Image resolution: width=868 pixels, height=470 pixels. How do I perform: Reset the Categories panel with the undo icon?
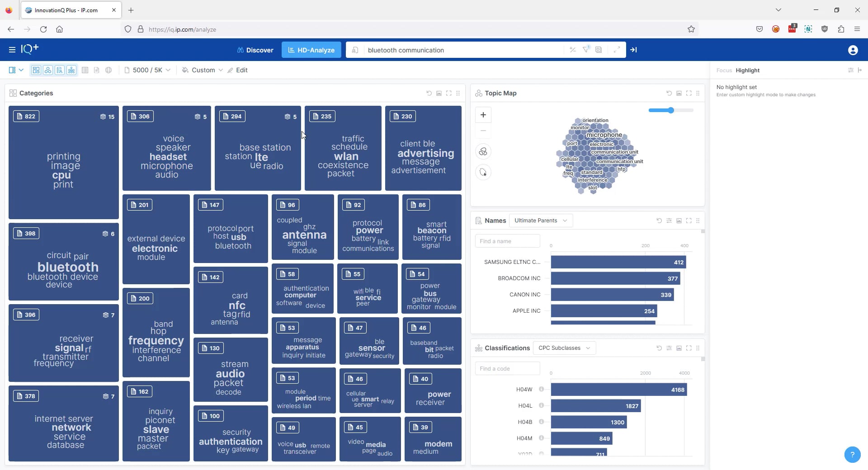click(x=429, y=93)
